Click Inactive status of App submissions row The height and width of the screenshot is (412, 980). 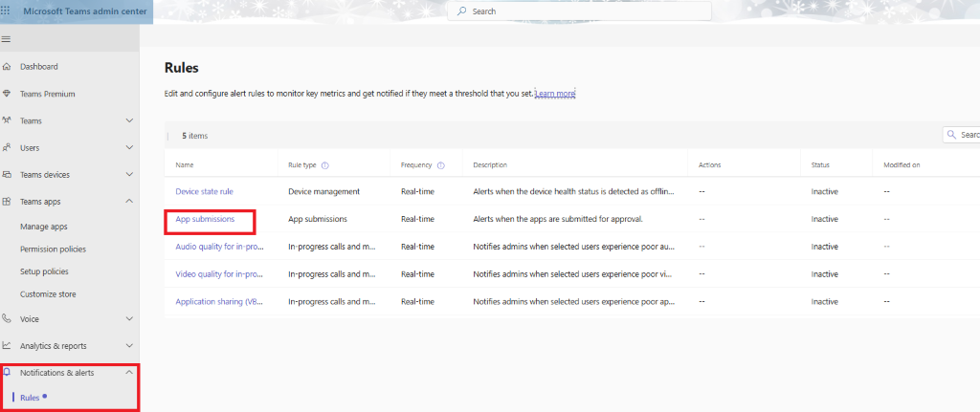[824, 219]
